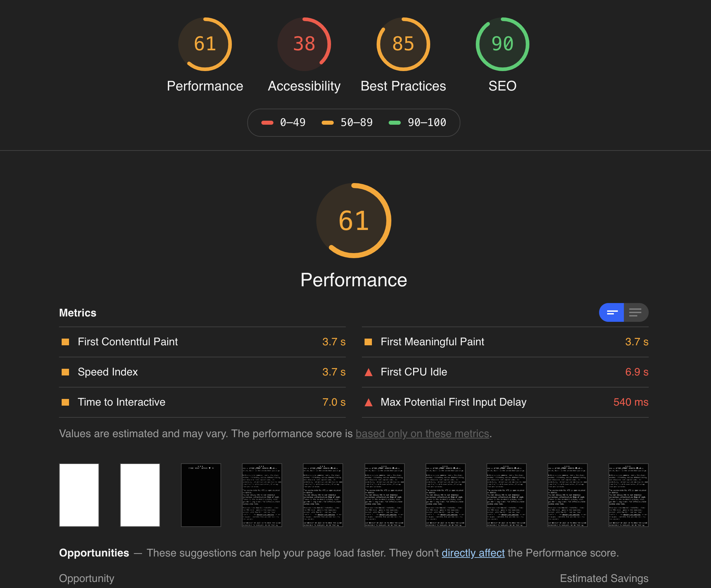The image size is (711, 588).
Task: Open the Accessibility section via its gauge
Action: click(304, 44)
